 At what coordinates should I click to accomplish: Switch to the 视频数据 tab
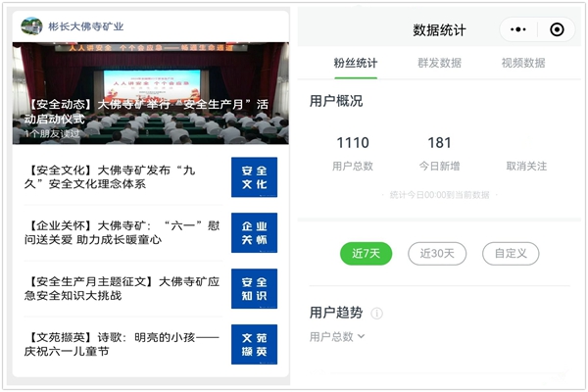tap(522, 64)
